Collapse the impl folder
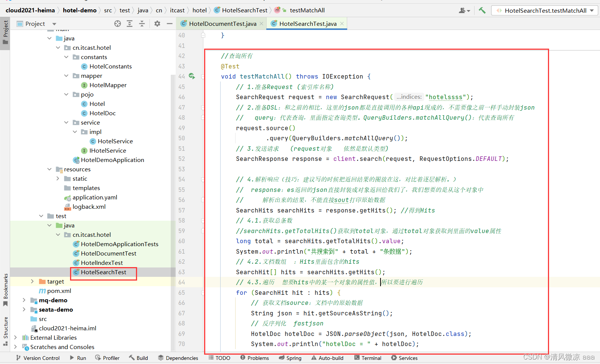 click(x=75, y=132)
